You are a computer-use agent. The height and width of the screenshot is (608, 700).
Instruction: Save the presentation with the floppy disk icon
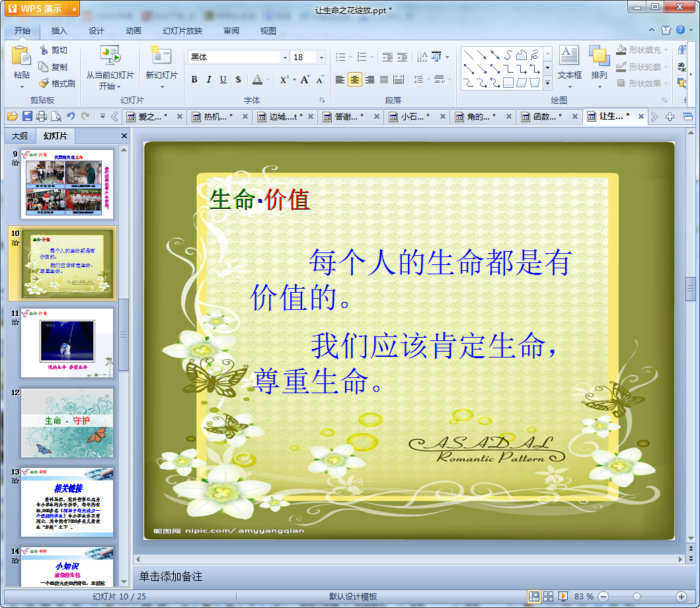pyautogui.click(x=27, y=116)
